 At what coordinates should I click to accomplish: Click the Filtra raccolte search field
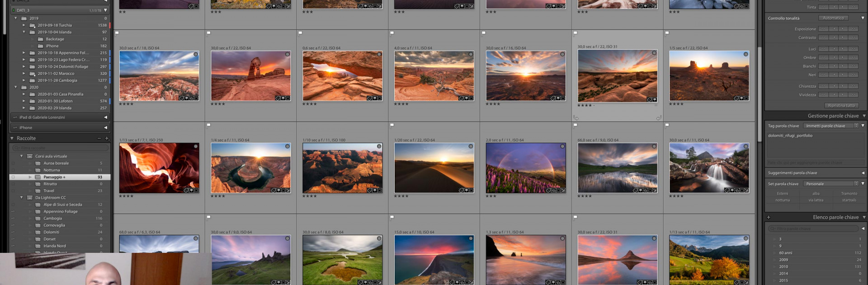click(61, 148)
